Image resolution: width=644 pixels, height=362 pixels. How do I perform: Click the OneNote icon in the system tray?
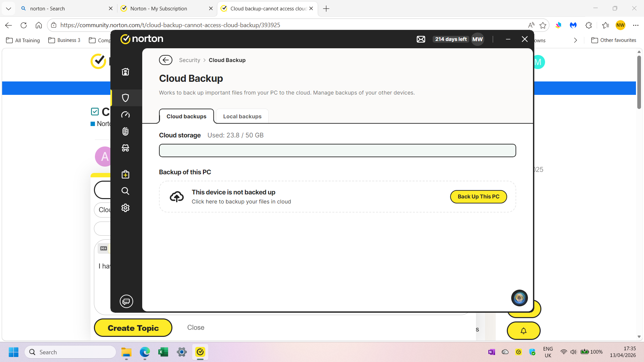[492, 352]
